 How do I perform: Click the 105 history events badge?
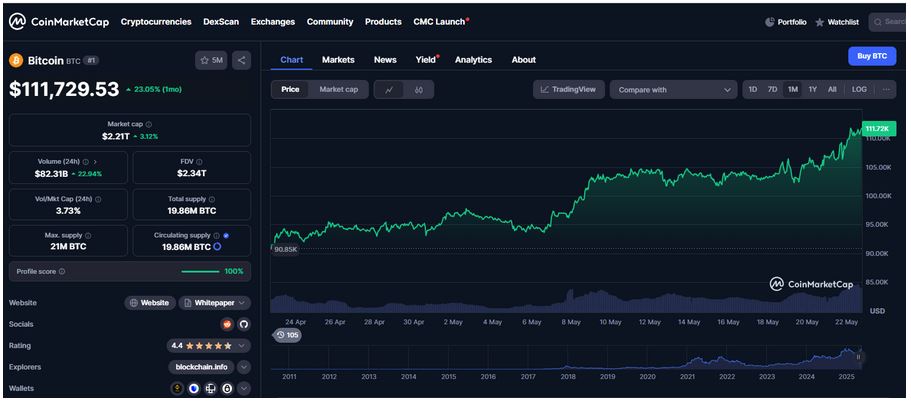coord(288,335)
